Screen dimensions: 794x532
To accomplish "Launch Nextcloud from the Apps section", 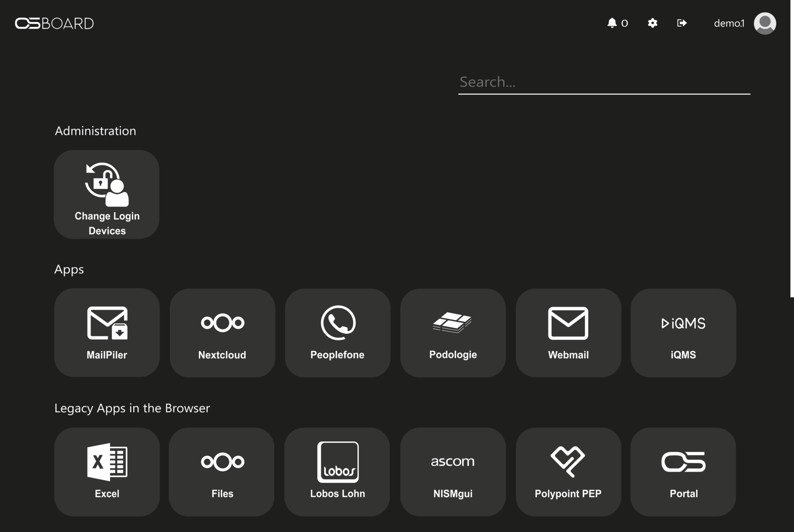I will tap(222, 333).
